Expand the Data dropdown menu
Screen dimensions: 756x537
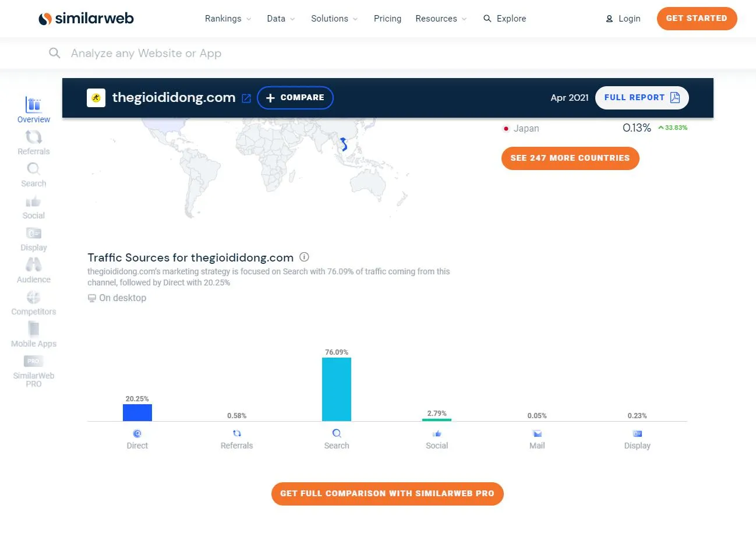pyautogui.click(x=281, y=19)
